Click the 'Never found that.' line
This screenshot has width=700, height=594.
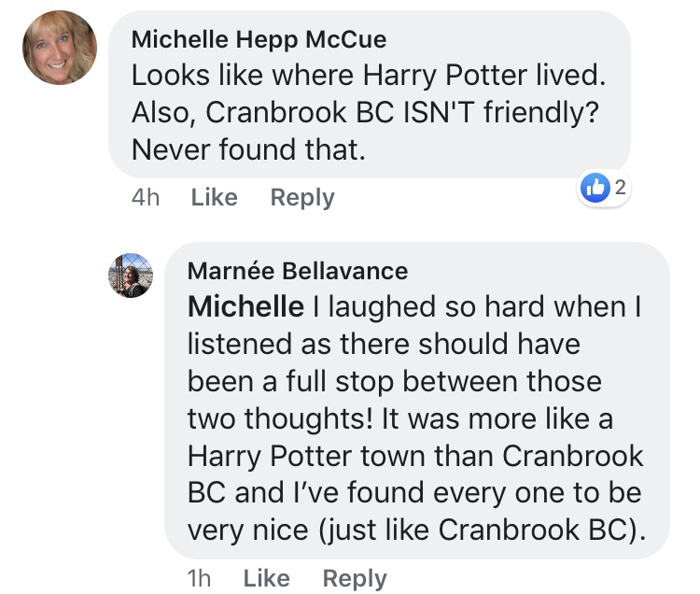[x=247, y=148]
